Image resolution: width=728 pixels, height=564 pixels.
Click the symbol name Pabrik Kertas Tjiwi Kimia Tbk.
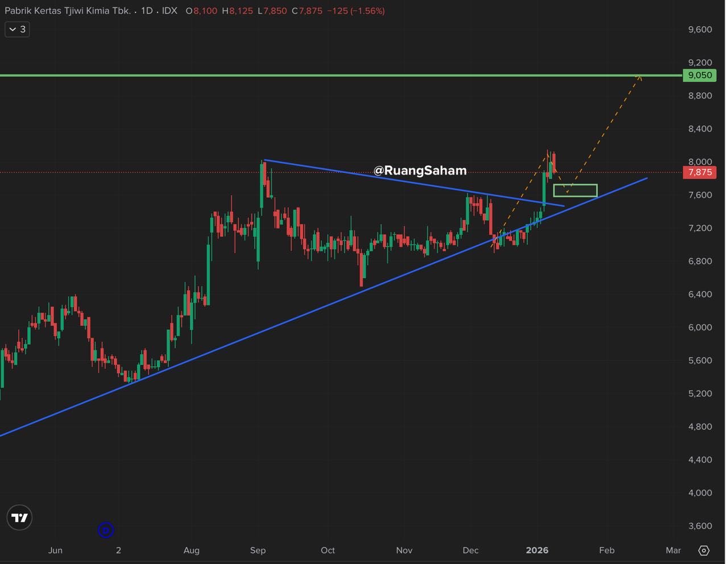68,11
